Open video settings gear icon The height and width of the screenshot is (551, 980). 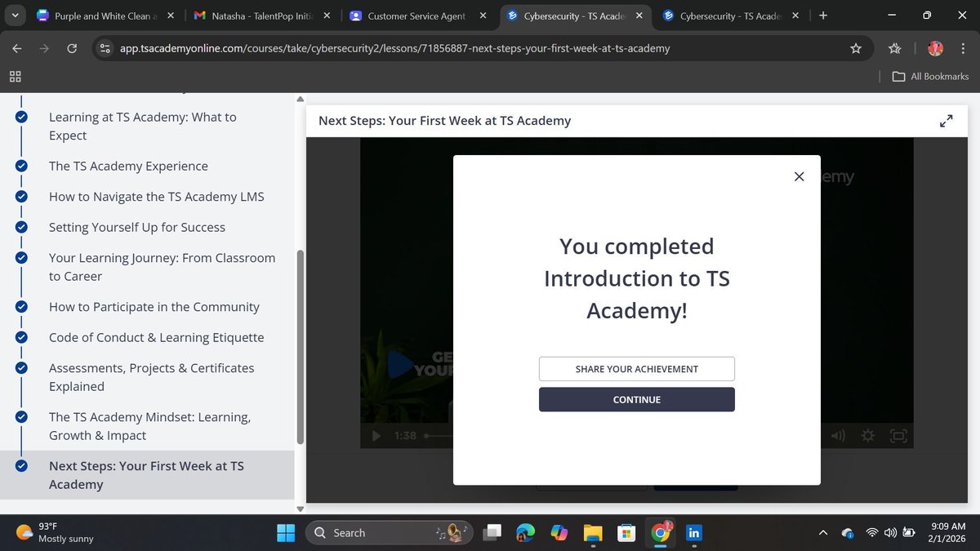pyautogui.click(x=868, y=436)
